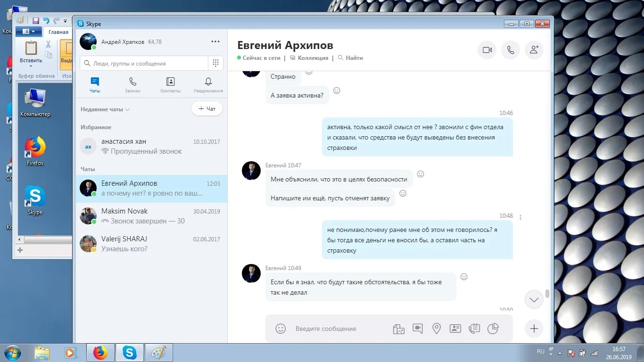
Task: Open Windows Explorer from the taskbar
Action: pyautogui.click(x=42, y=353)
